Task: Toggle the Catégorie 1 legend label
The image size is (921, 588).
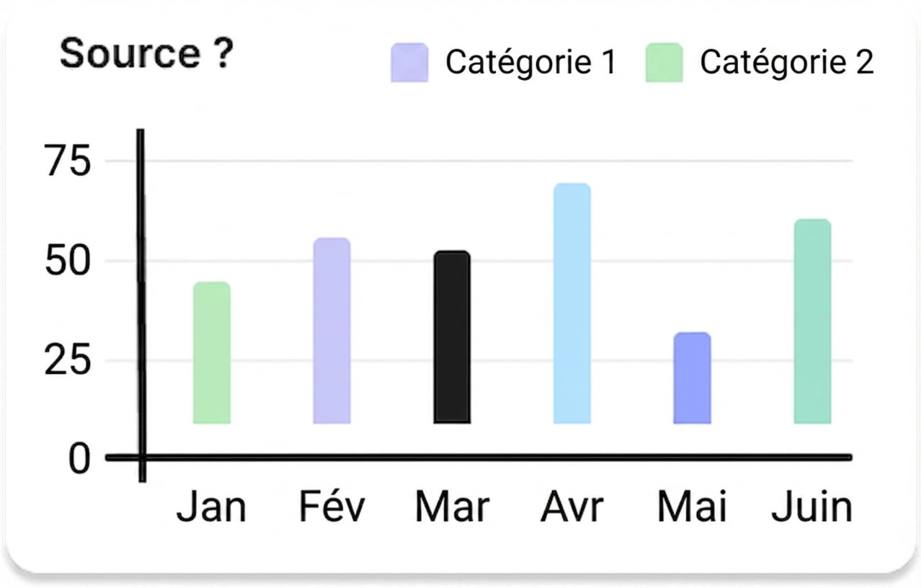Action: pos(531,63)
